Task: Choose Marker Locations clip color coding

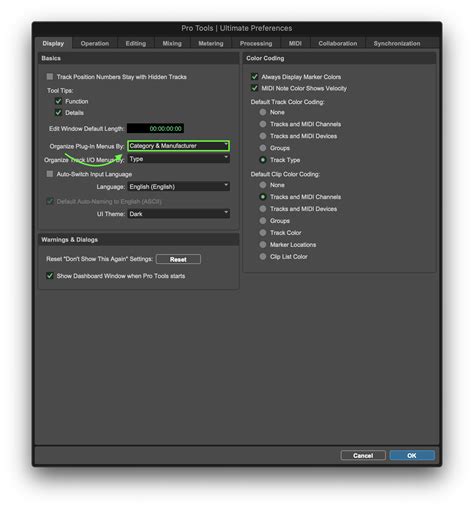Action: point(263,244)
